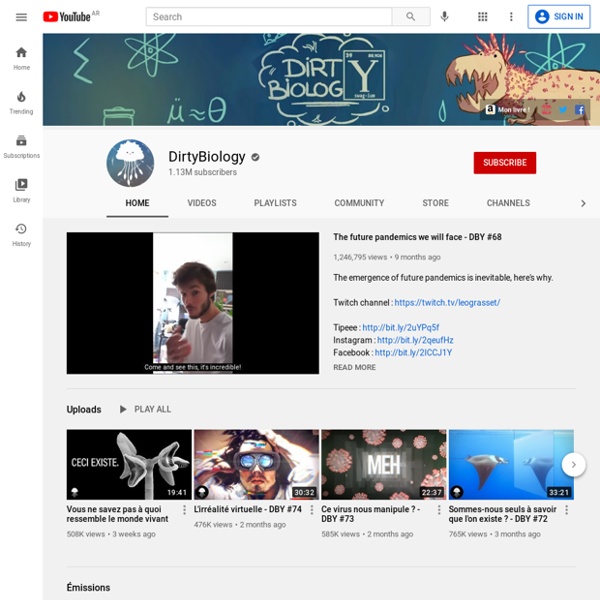Click the search magnifier button

(x=411, y=17)
